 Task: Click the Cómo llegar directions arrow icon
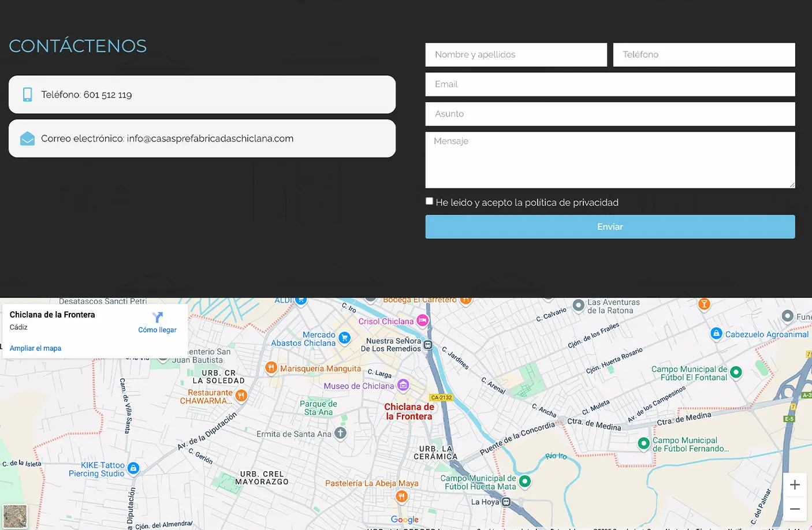(x=157, y=317)
